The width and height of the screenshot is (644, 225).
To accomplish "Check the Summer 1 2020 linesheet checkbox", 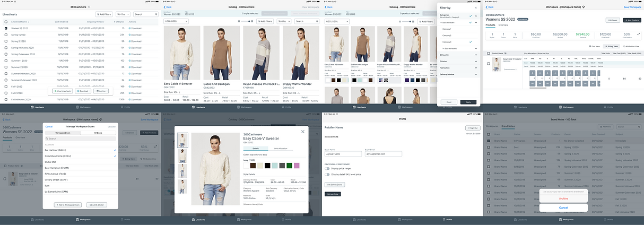I will point(6,60).
